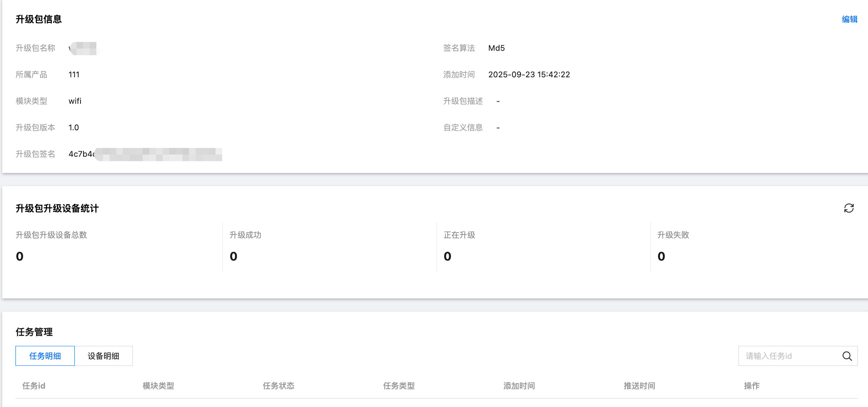Click the 升级成功 count value

[234, 256]
